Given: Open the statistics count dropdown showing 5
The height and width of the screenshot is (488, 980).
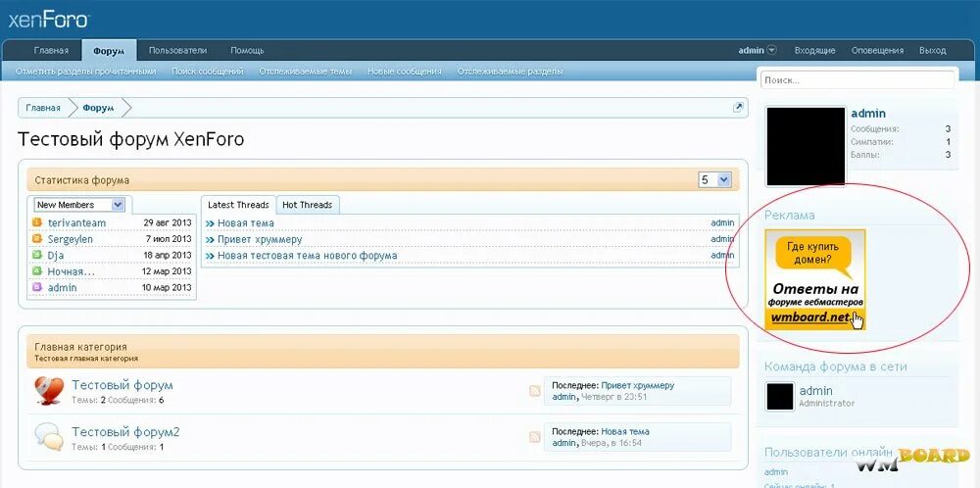Looking at the screenshot, I should 714,180.
